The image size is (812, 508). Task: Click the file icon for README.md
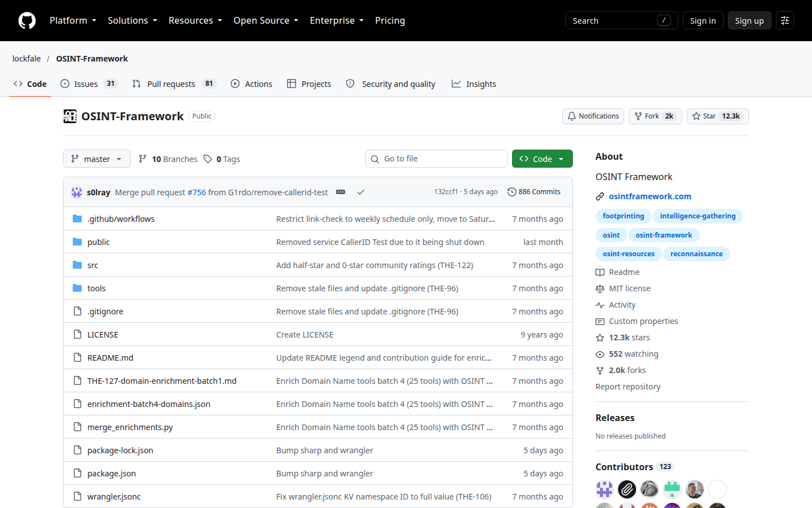tap(77, 357)
